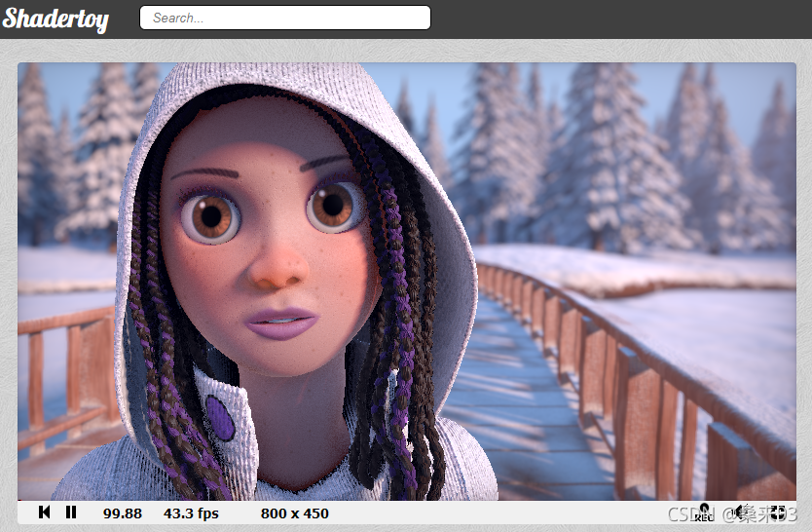Screen dimensions: 812x532
Task: Start recording with the REC icon
Action: click(x=704, y=512)
